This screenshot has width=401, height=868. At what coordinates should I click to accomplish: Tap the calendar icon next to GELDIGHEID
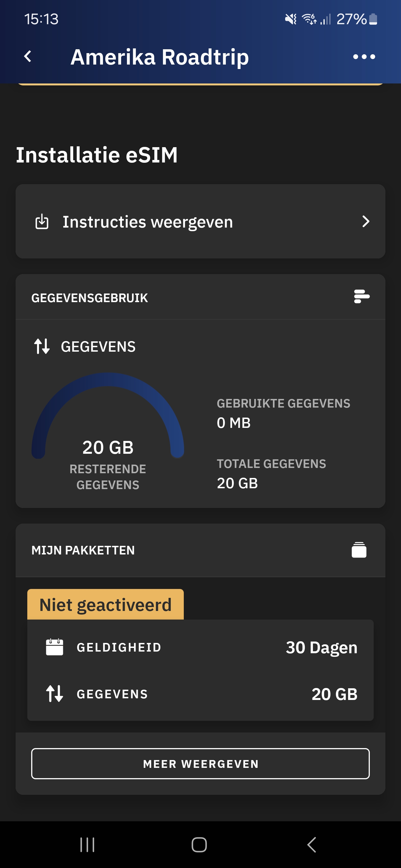(x=54, y=647)
